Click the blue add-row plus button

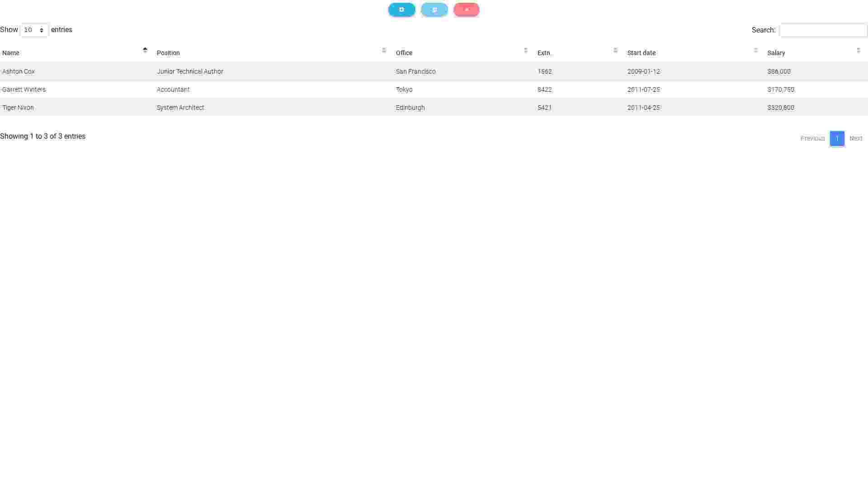[401, 9]
